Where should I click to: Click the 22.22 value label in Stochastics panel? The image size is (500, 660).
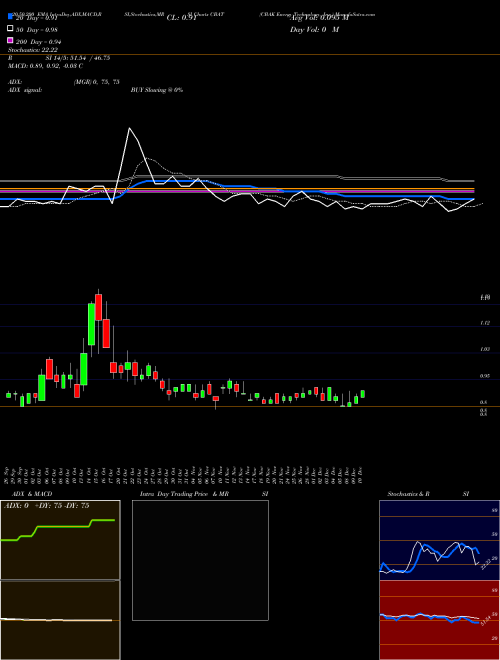(x=486, y=564)
